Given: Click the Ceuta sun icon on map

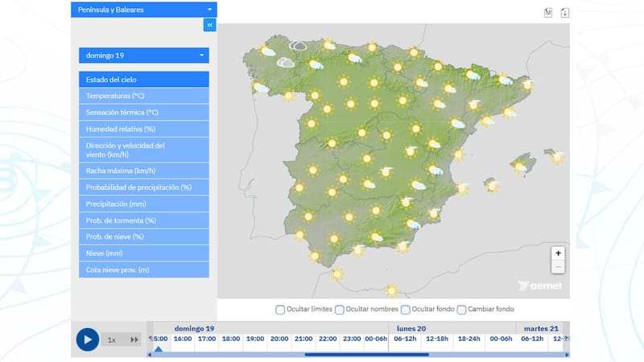Looking at the screenshot, I should tap(337, 274).
